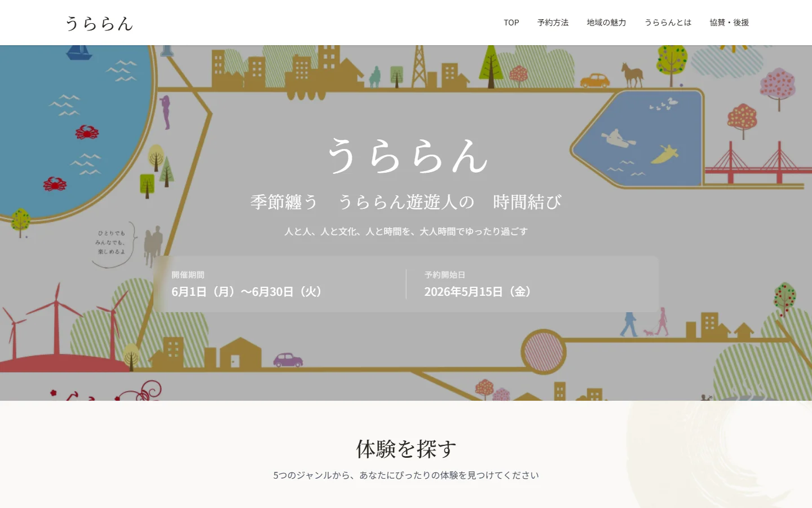Click the 開催期間 label
This screenshot has width=812, height=508.
pos(188,275)
